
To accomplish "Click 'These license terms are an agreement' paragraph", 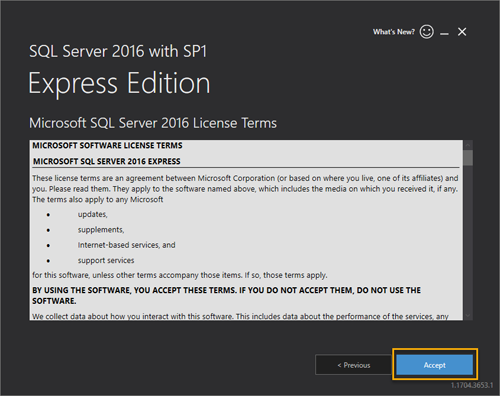I will 245,189.
